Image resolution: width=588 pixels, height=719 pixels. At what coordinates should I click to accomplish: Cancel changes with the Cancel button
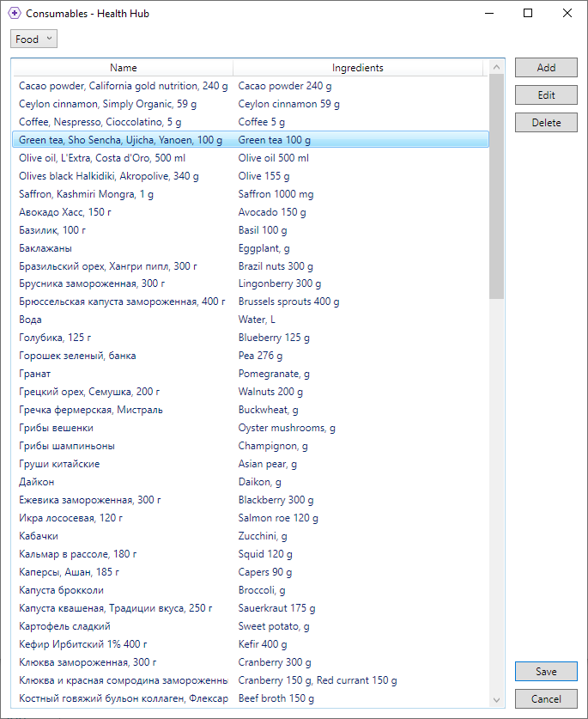(x=546, y=699)
